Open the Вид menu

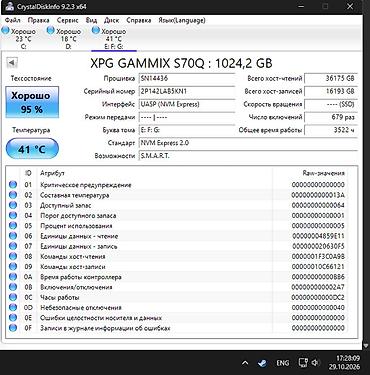91,20
